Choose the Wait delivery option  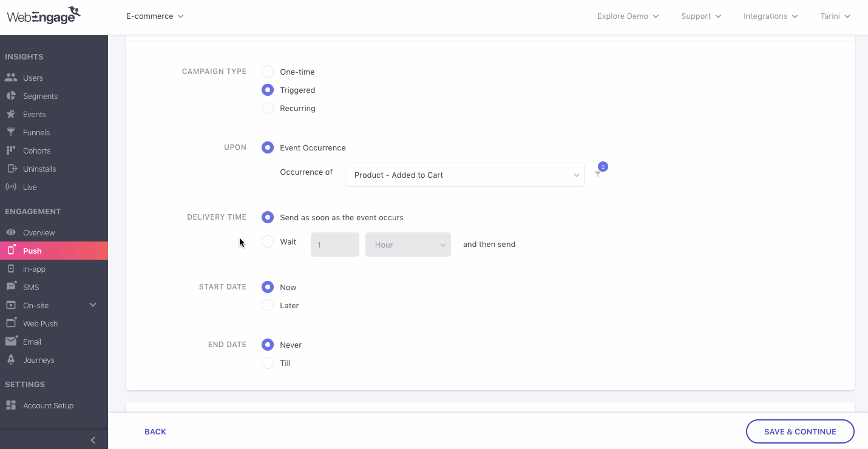tap(268, 241)
